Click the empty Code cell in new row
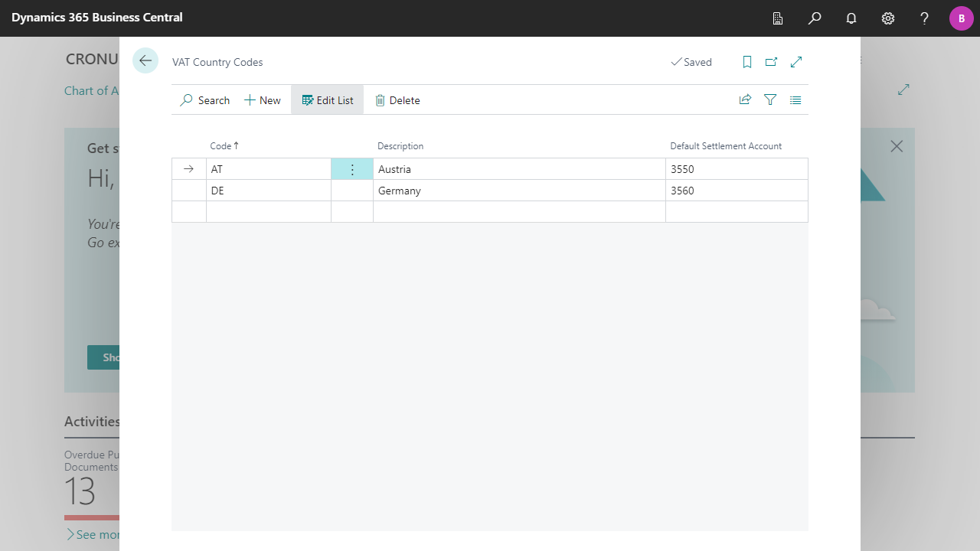The image size is (980, 551). 268,212
